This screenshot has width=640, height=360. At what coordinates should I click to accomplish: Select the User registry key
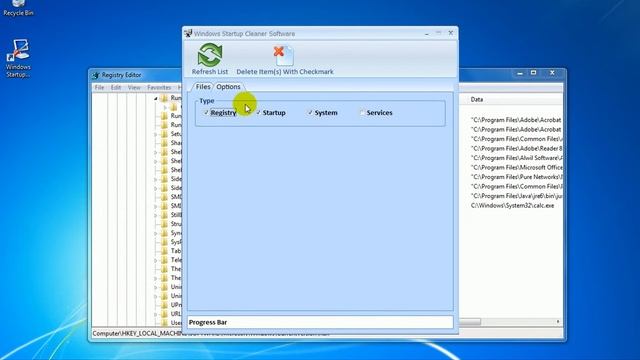(x=176, y=322)
